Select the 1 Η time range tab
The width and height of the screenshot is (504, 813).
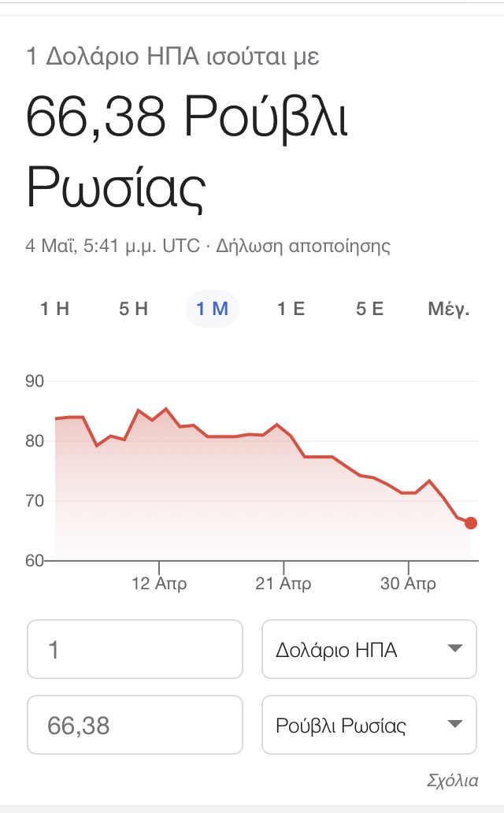(x=55, y=309)
